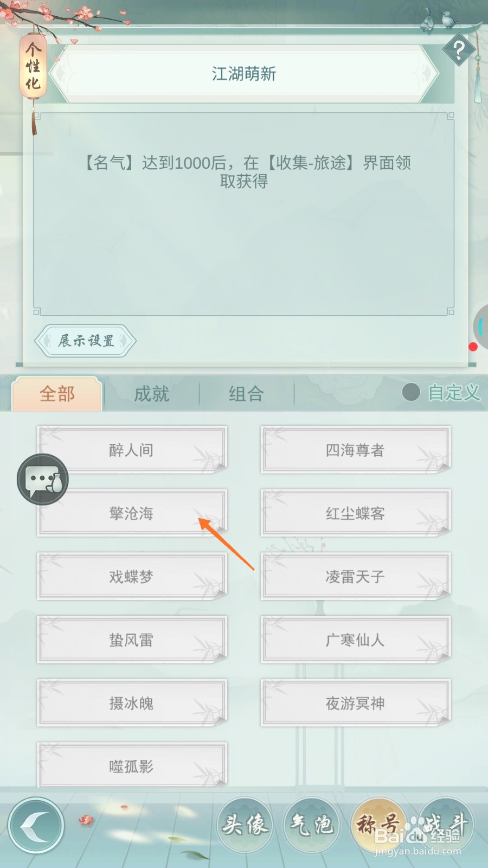Switch to 头像 avatar section

point(245,825)
